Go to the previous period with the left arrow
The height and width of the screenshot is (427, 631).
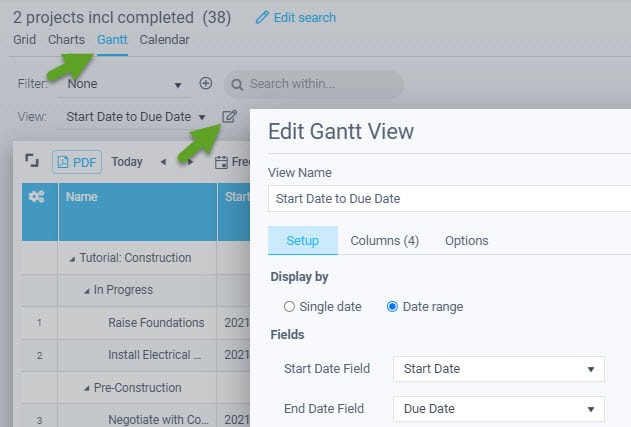tap(163, 162)
